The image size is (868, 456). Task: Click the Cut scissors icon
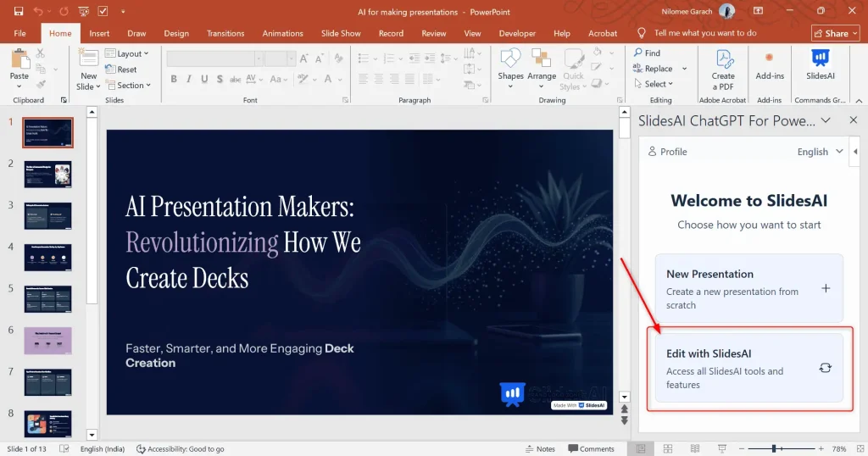(x=41, y=53)
